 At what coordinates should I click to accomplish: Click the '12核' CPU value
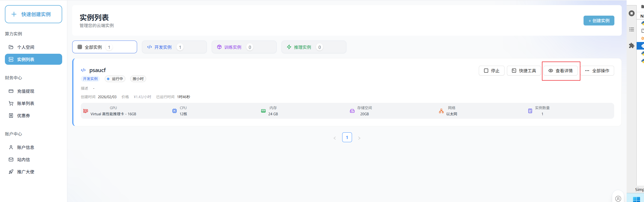click(x=183, y=114)
